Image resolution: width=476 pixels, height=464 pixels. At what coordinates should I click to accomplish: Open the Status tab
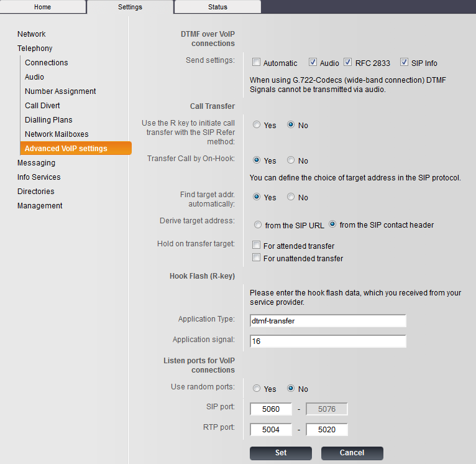[217, 7]
